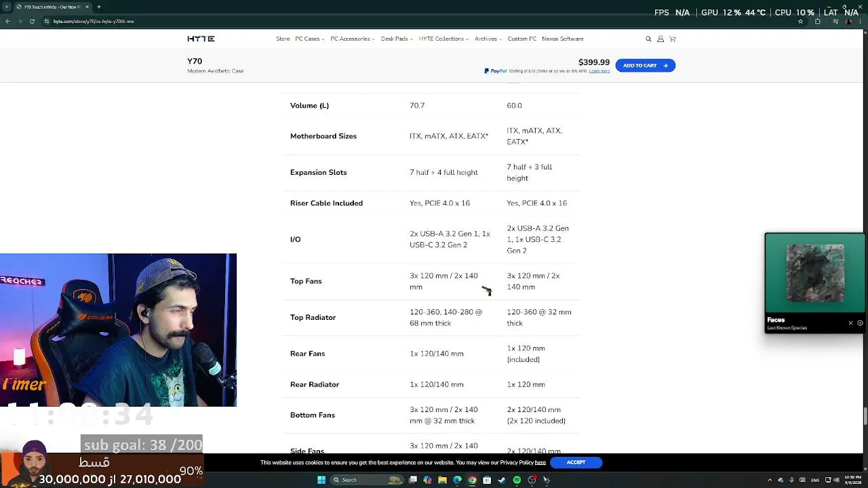The width and height of the screenshot is (868, 488).
Task: Open the tray volume icon
Action: point(836,481)
